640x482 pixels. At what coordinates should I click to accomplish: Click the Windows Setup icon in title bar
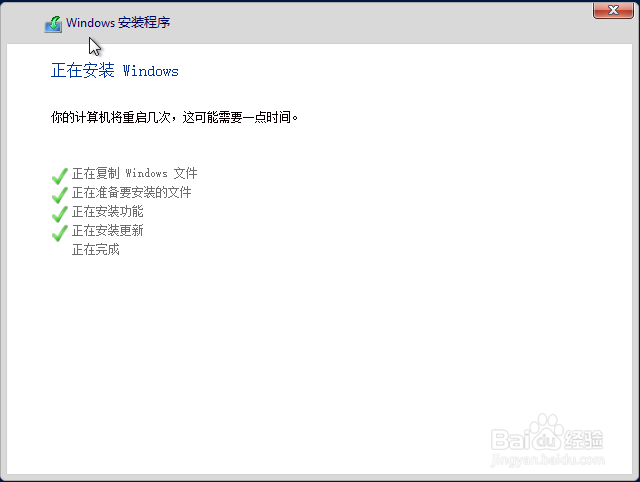click(53, 24)
